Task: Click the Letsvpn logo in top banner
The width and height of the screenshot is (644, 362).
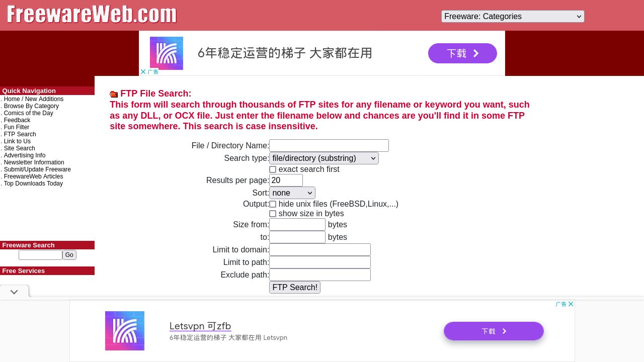Action: pyautogui.click(x=167, y=53)
